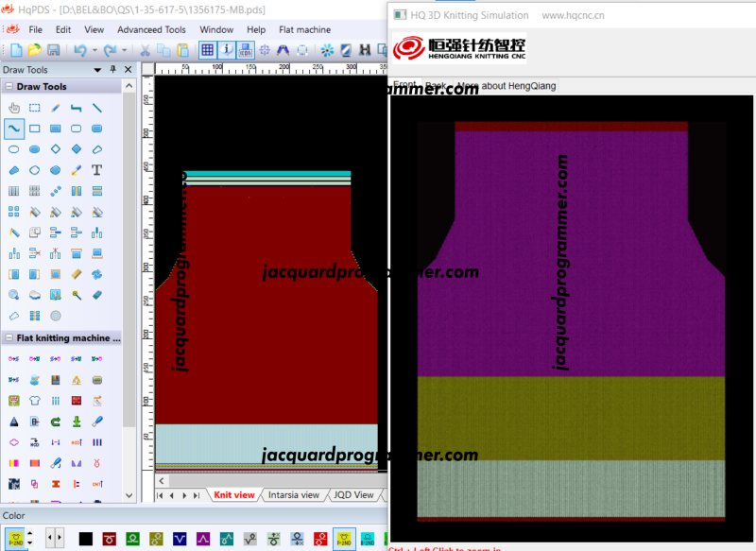The width and height of the screenshot is (756, 551).
Task: Open the Advanceed Tools menu
Action: coord(151,29)
